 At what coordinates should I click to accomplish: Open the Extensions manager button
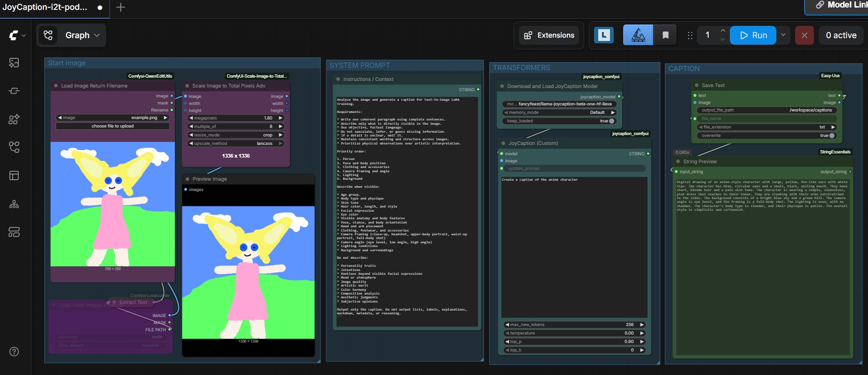[549, 35]
